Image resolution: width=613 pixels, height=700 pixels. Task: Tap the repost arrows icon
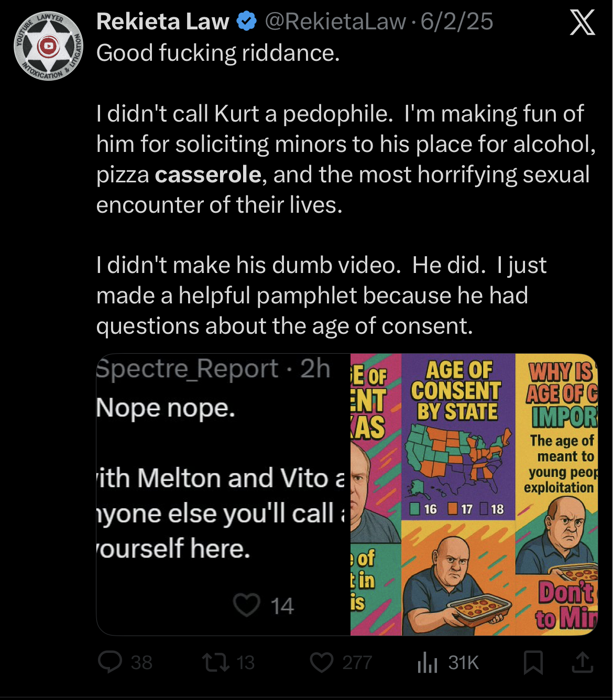[x=216, y=662]
